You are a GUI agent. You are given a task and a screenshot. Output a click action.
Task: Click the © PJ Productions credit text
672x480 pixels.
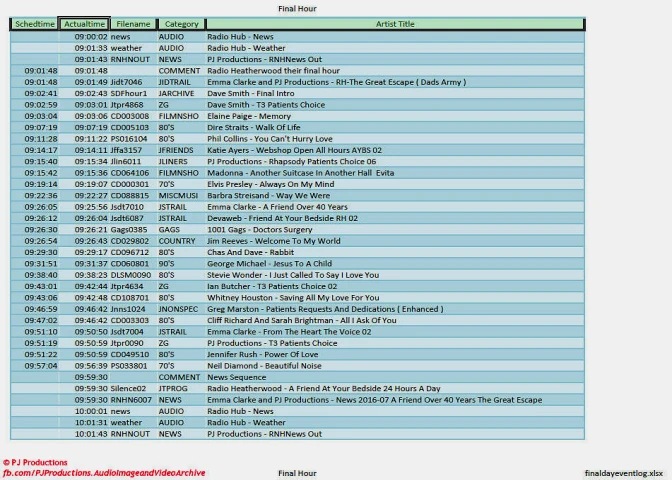coord(35,463)
